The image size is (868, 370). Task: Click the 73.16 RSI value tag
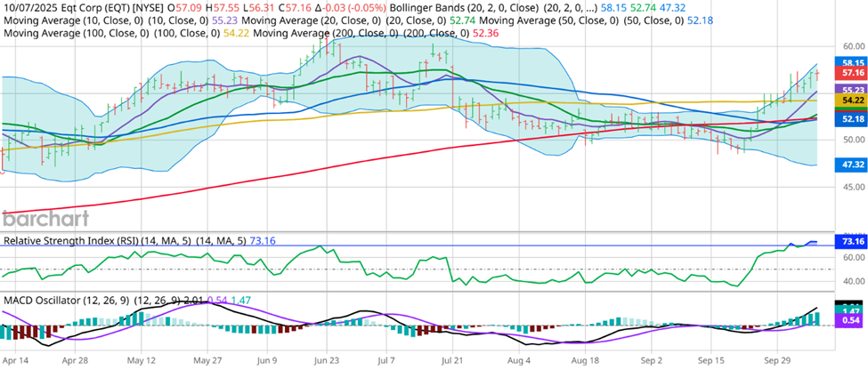[853, 242]
